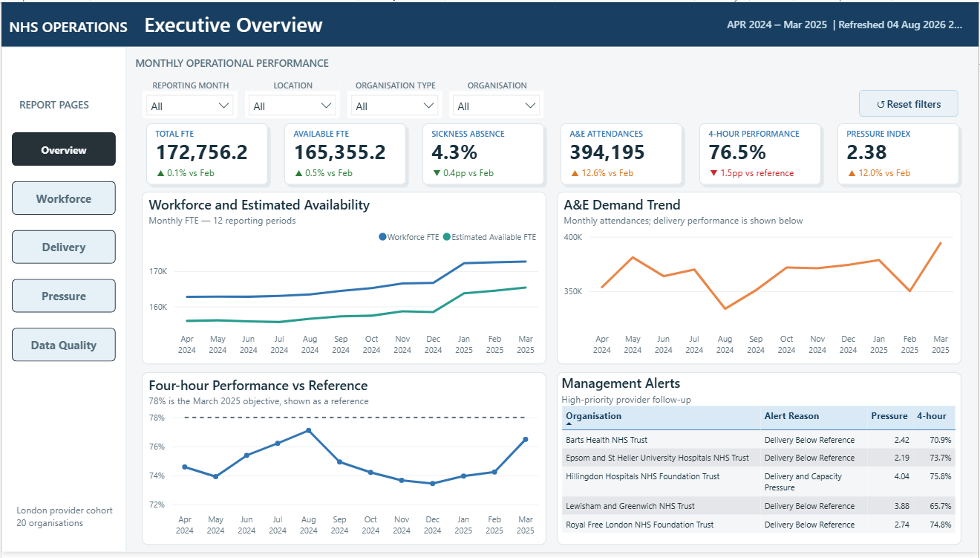The image size is (980, 558).
Task: Select the Overview report page
Action: pos(64,149)
